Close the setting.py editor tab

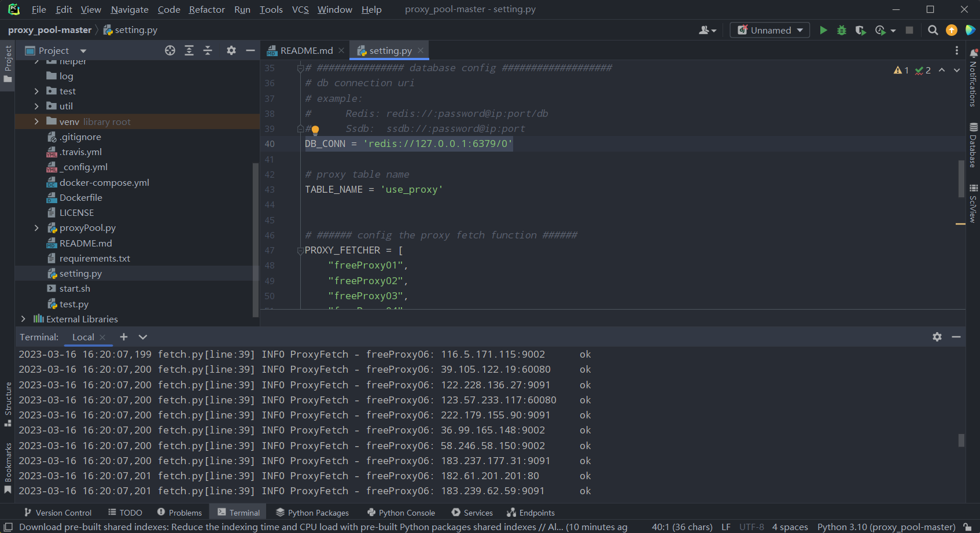pyautogui.click(x=421, y=50)
